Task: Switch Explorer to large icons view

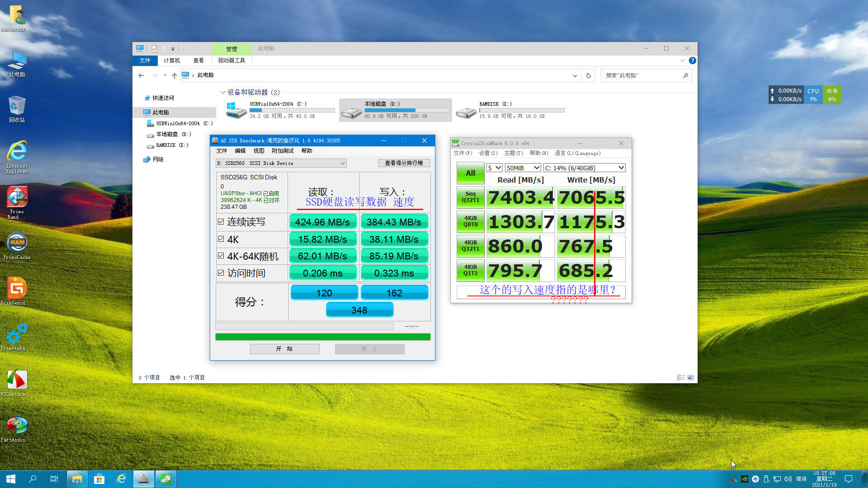Action: tap(691, 377)
